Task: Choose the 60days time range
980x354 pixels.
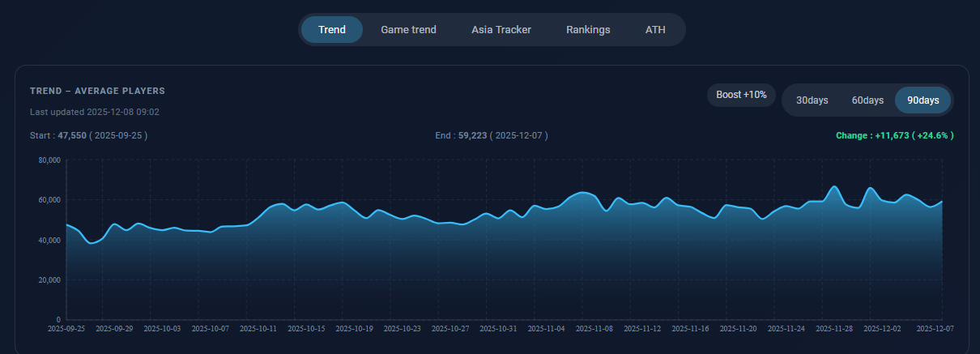Action: click(867, 100)
